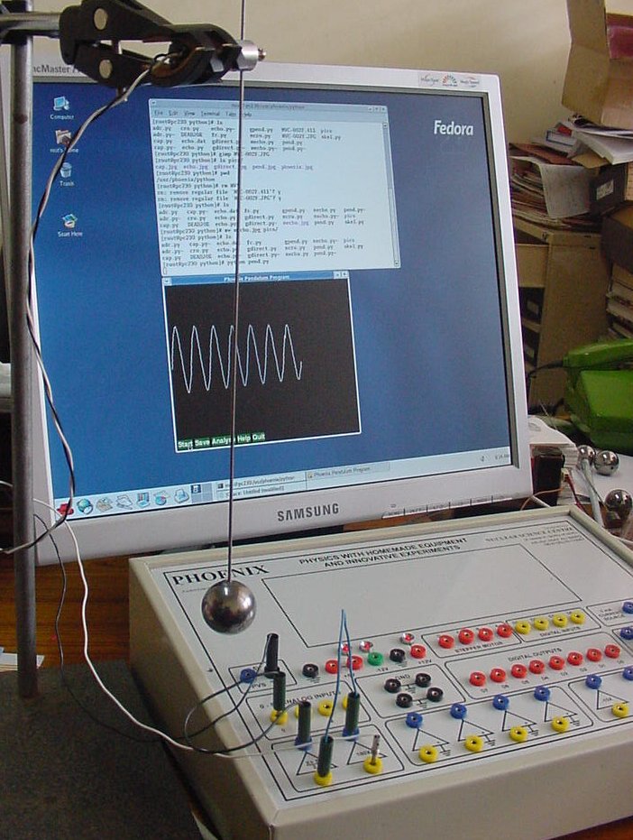Viewport: 633px width, 840px height.
Task: Launch the presentation app panel icon
Action: 143,499
